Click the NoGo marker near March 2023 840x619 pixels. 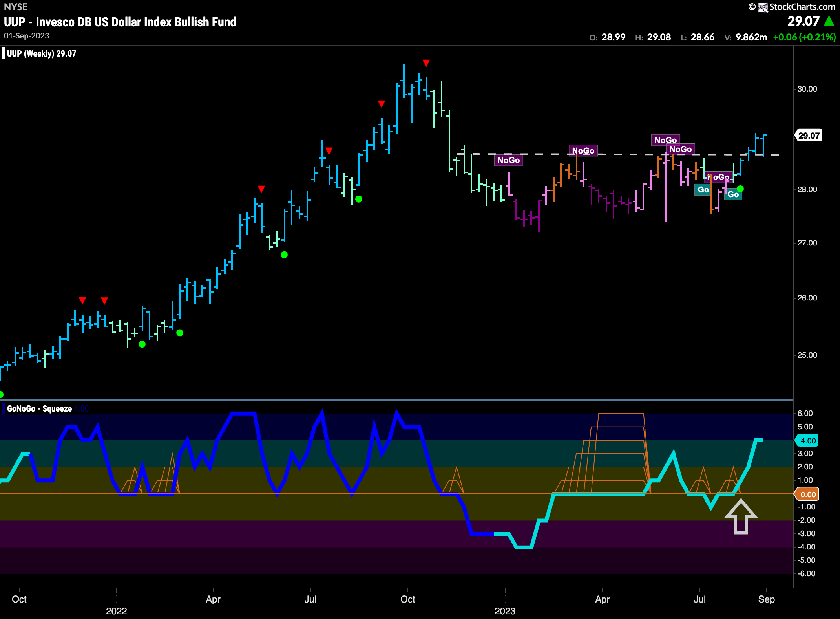[x=583, y=150]
